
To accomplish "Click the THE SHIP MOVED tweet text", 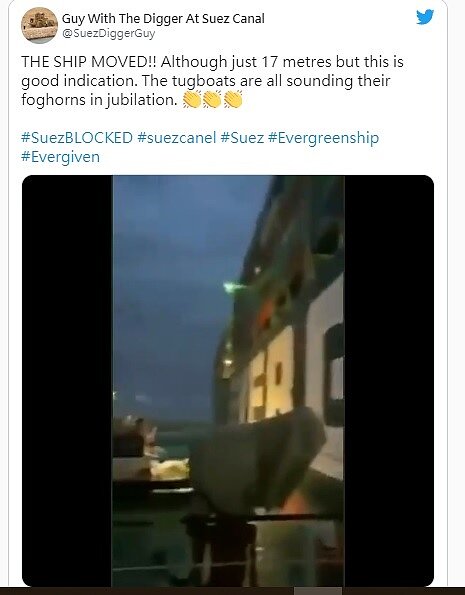I will [212, 81].
